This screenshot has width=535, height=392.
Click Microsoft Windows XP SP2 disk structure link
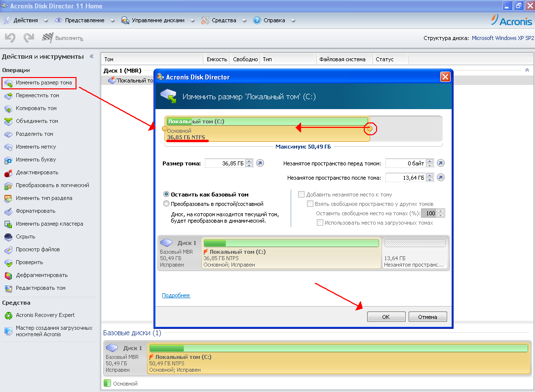[503, 38]
